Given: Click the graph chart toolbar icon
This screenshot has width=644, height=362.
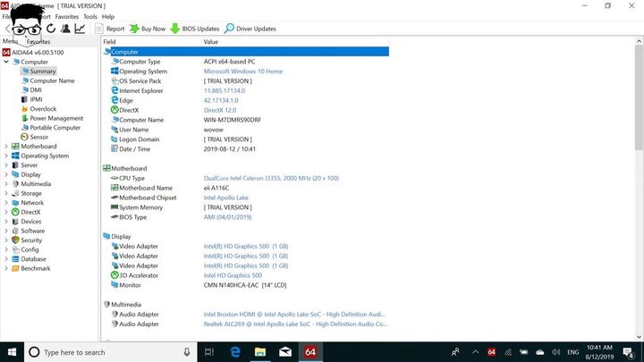Looking at the screenshot, I should tap(80, 29).
